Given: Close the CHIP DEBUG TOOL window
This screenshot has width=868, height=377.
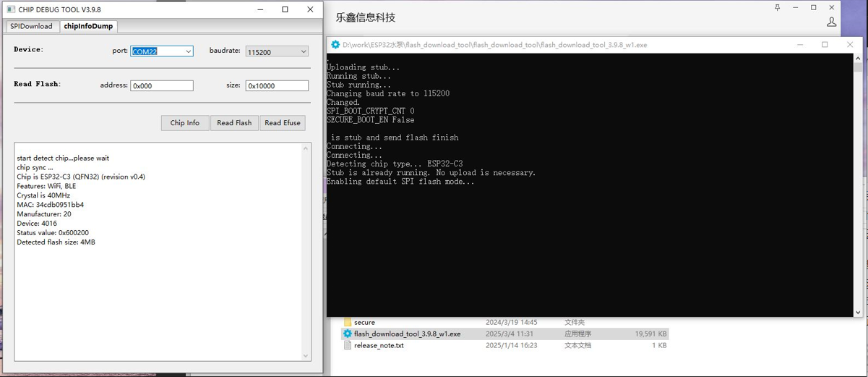Looking at the screenshot, I should pos(310,9).
